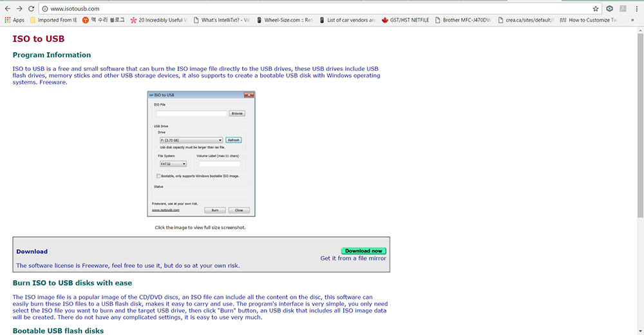The image size is (644, 335).
Task: Follow Get it from a file mirror link
Action: tap(353, 258)
